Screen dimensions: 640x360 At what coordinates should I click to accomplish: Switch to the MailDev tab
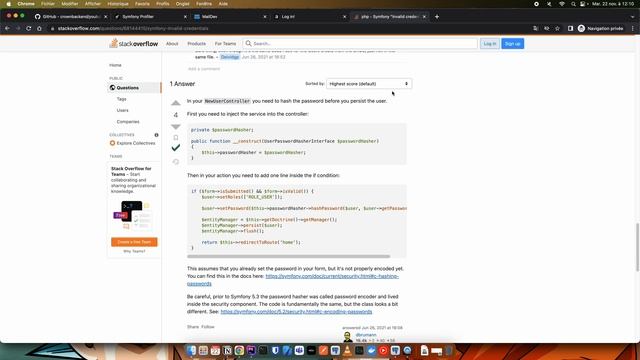tap(229, 17)
